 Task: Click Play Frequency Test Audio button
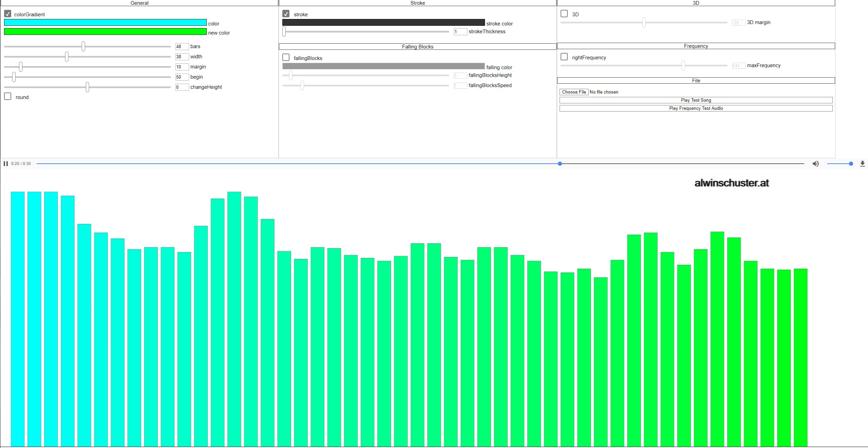click(696, 108)
